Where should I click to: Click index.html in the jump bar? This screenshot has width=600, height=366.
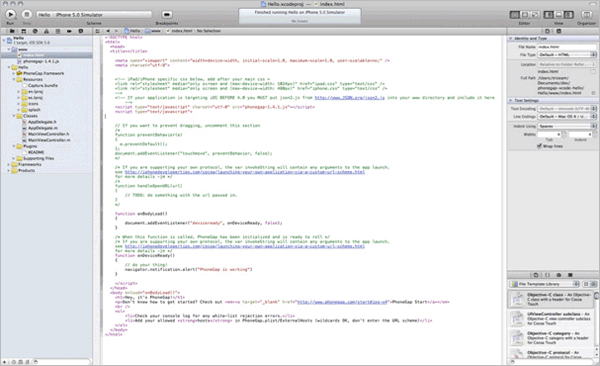click(x=179, y=31)
